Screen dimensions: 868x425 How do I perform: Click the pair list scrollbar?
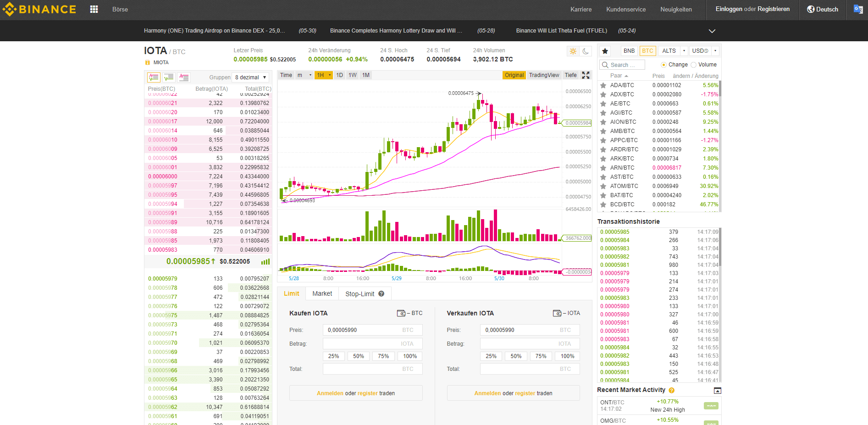pyautogui.click(x=720, y=89)
